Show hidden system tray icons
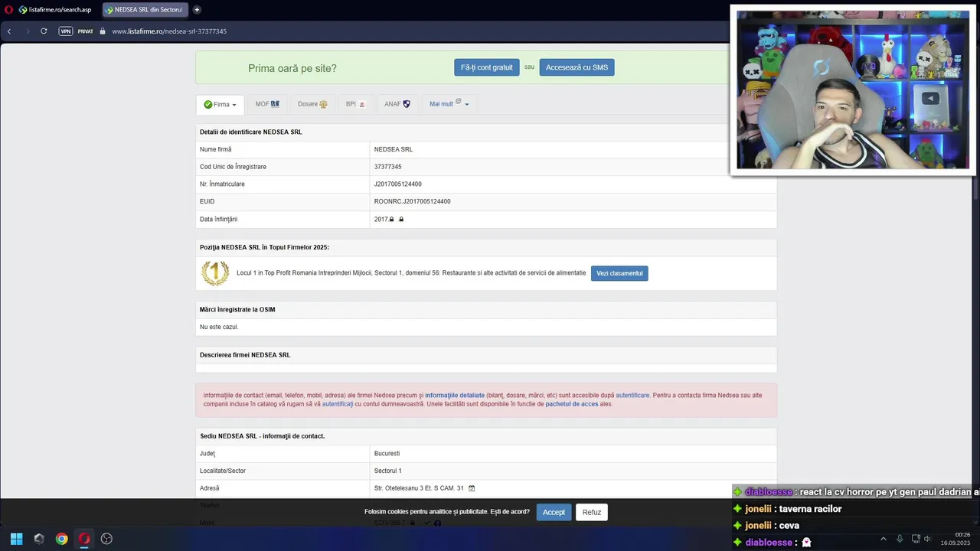This screenshot has height=551, width=980. click(883, 539)
